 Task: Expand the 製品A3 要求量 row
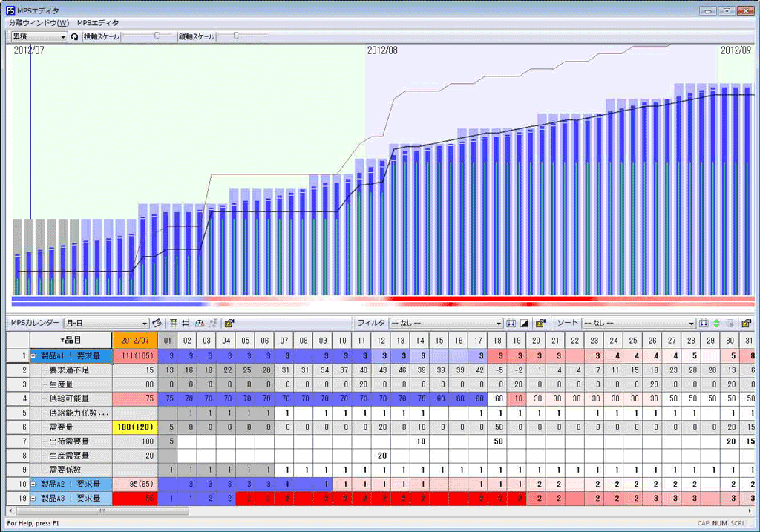[33, 498]
